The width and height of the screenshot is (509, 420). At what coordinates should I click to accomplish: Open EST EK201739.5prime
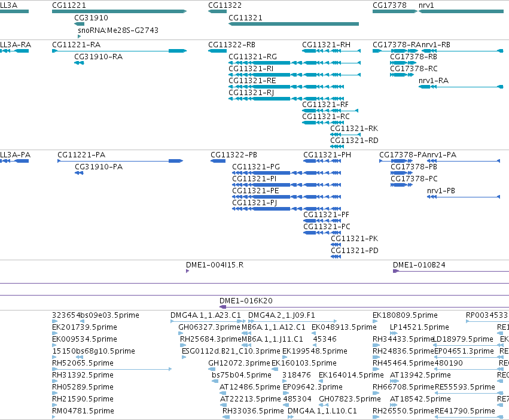[x=84, y=327]
